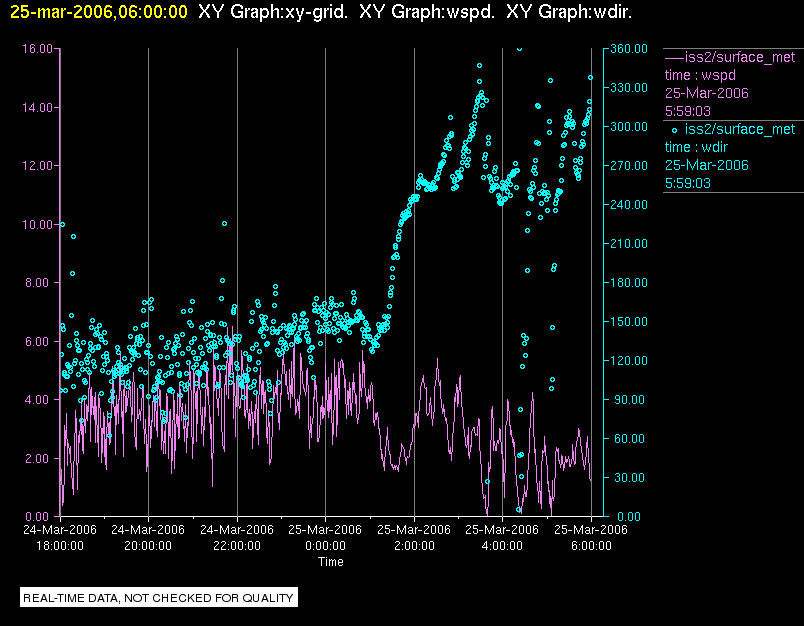The width and height of the screenshot is (804, 626).
Task: Click the 16.00 value on left axis
Action: point(37,49)
